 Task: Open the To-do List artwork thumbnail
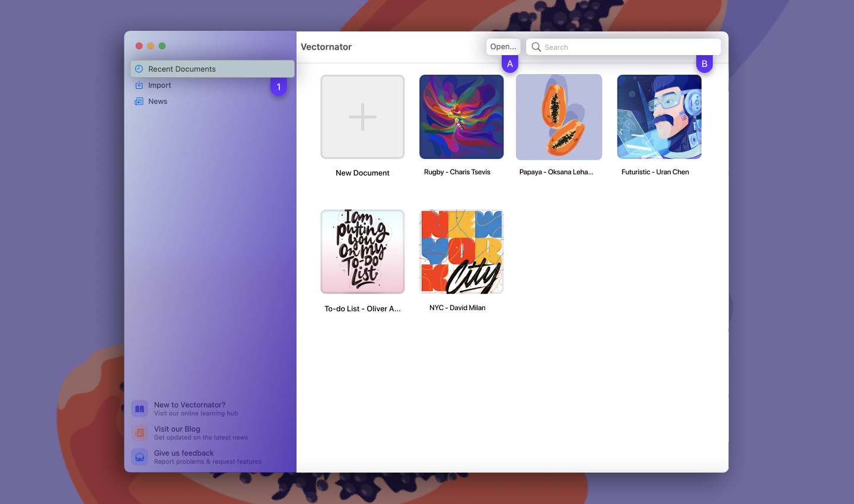tap(362, 252)
